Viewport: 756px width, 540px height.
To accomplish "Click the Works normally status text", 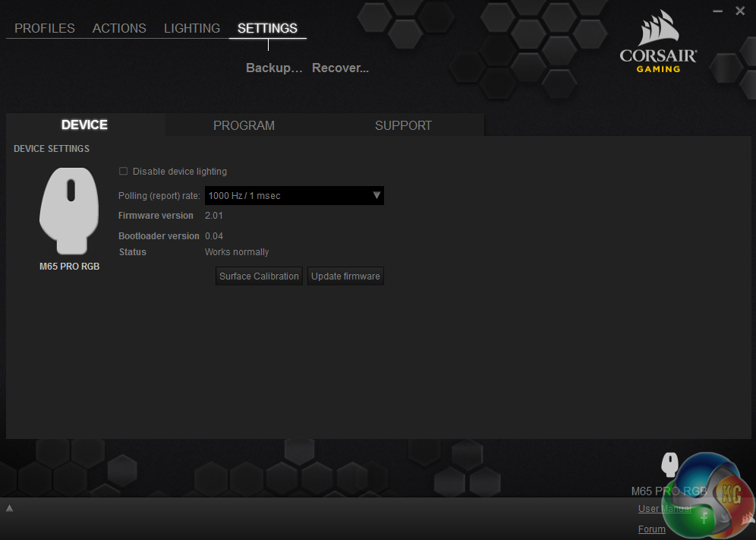I will pos(237,252).
